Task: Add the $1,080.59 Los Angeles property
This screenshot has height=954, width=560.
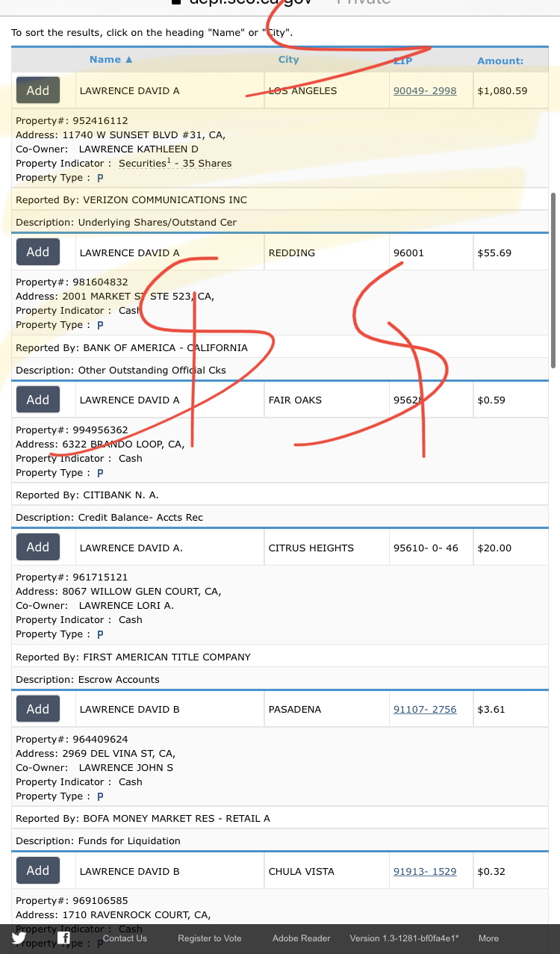Action: (x=38, y=90)
